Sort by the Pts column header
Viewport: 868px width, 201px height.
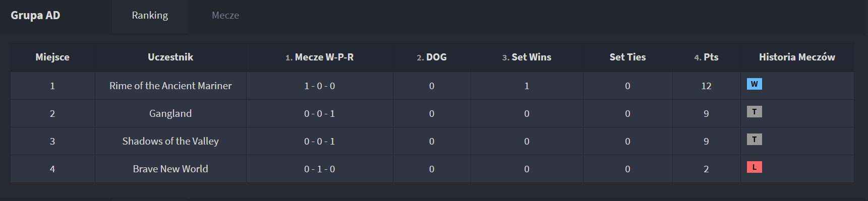point(706,57)
